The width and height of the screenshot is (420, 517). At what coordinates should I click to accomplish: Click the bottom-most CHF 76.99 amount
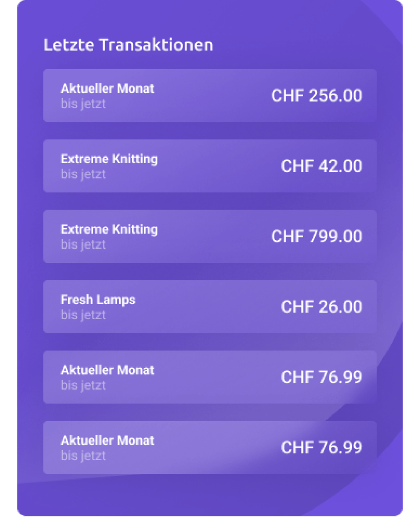click(321, 447)
